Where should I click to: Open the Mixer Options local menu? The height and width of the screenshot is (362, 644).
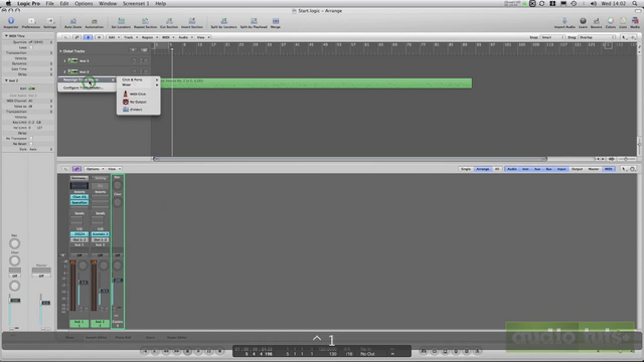point(95,169)
